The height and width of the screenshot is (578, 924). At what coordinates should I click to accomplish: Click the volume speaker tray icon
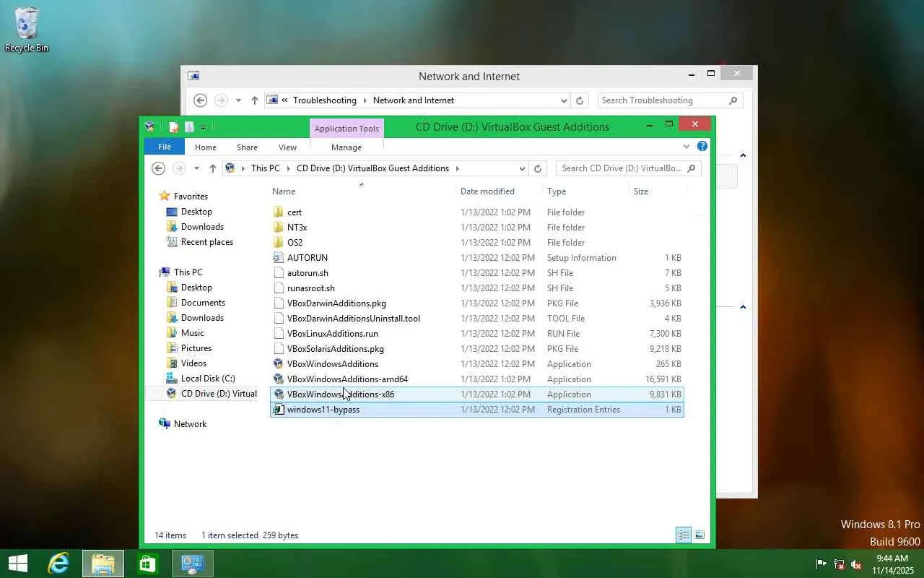point(856,564)
